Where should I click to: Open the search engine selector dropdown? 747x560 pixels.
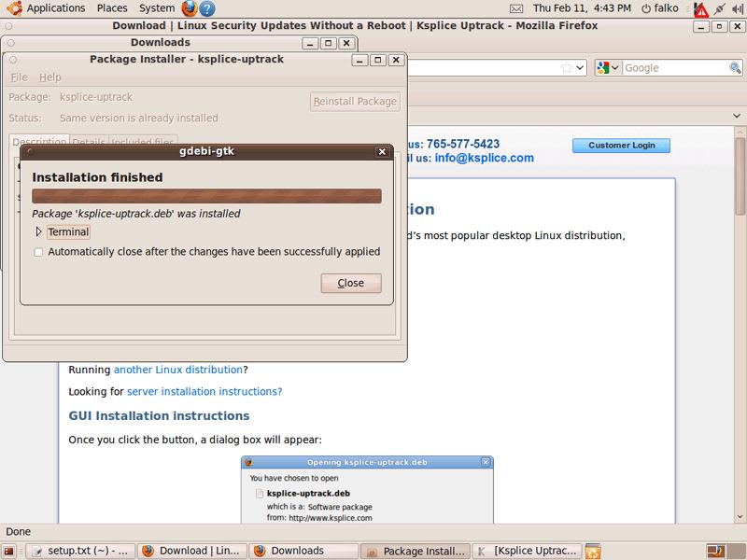click(x=608, y=68)
